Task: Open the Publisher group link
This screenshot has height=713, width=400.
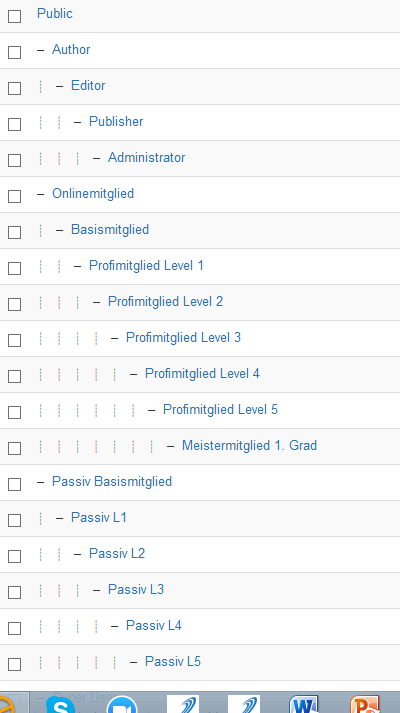Action: 116,121
